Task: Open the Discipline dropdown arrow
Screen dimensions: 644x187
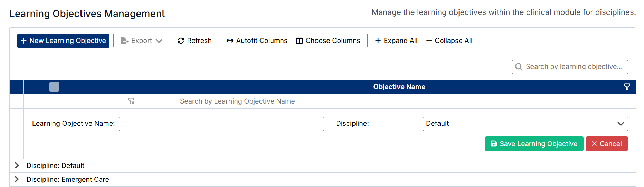Action: [621, 124]
